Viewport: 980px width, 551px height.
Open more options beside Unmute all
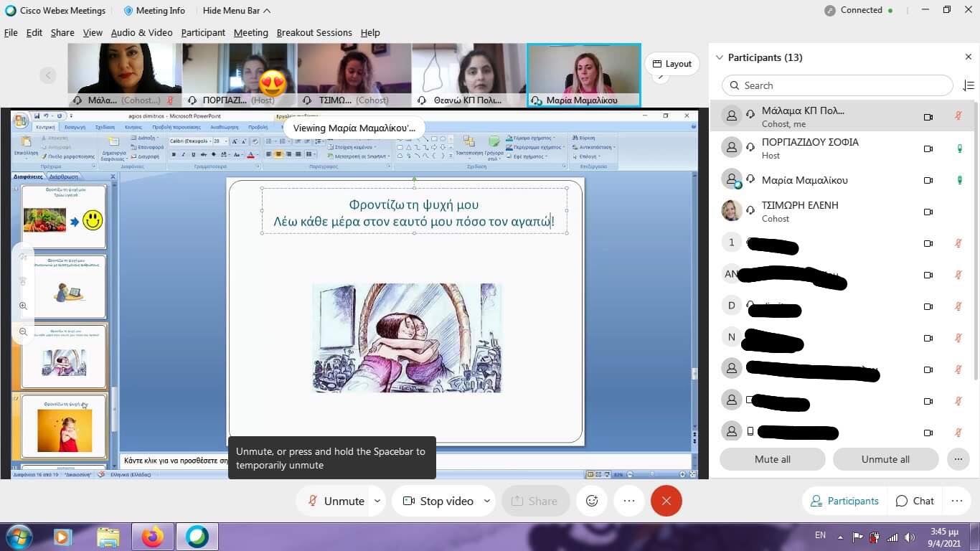tap(958, 459)
